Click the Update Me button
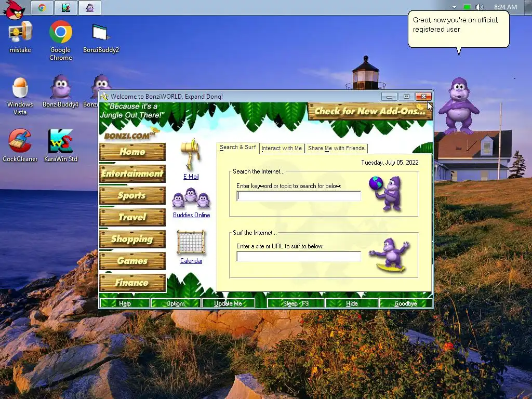The width and height of the screenshot is (532, 399). point(228,303)
